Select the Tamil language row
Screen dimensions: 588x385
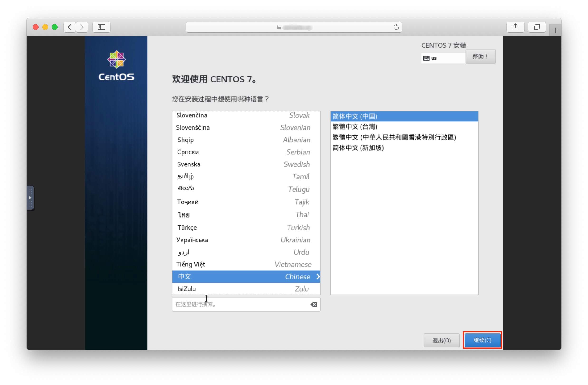tap(246, 177)
